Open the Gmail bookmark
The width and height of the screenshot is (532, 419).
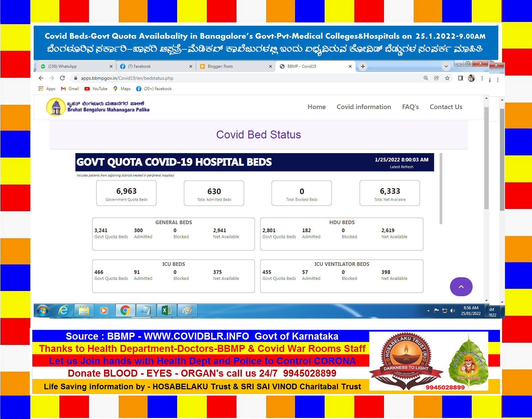tap(70, 89)
